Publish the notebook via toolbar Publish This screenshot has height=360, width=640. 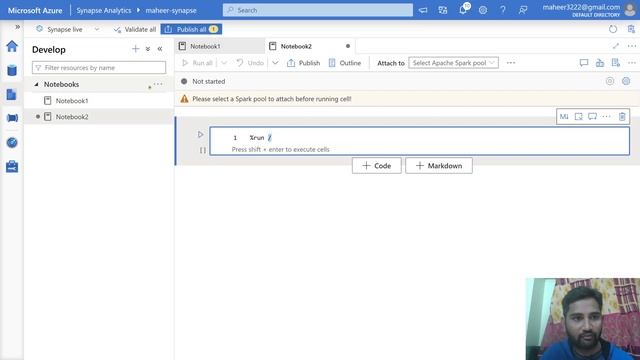[x=303, y=63]
